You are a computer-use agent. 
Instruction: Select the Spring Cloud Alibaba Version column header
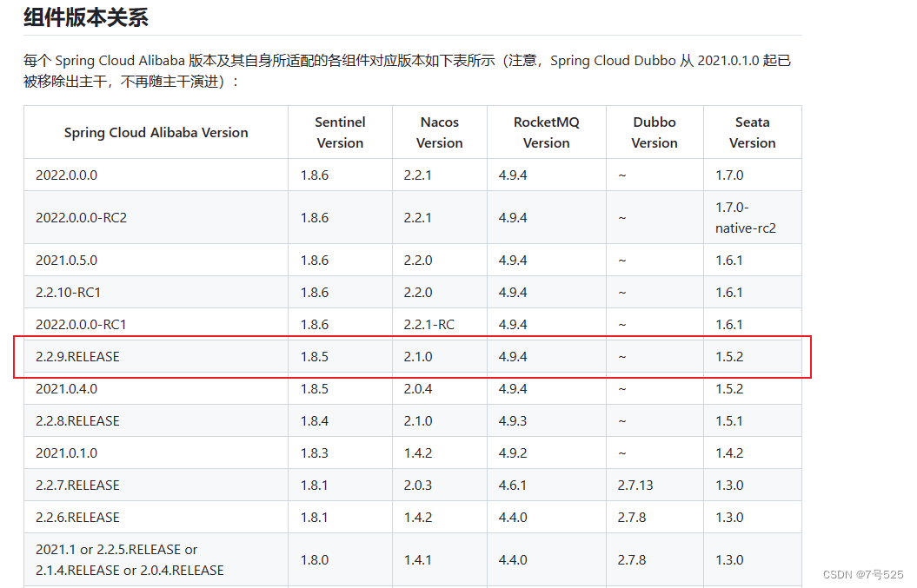(156, 133)
